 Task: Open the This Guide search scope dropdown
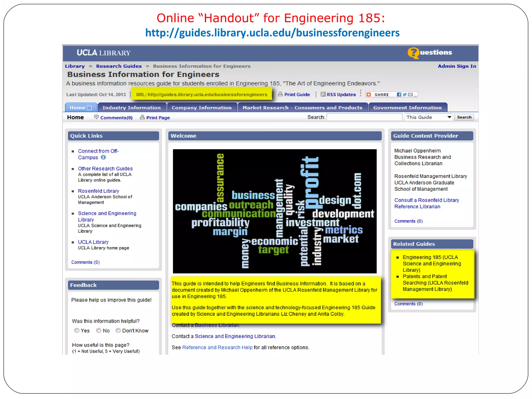coord(429,117)
